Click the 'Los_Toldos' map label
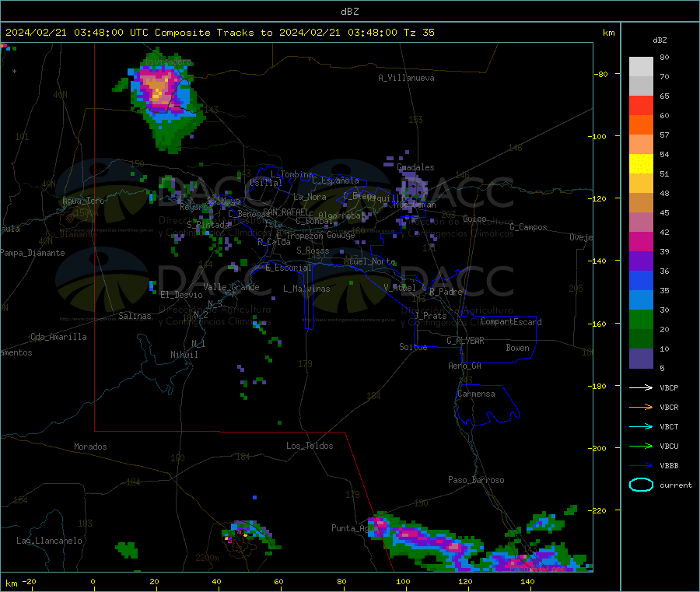700x592 pixels. (310, 446)
